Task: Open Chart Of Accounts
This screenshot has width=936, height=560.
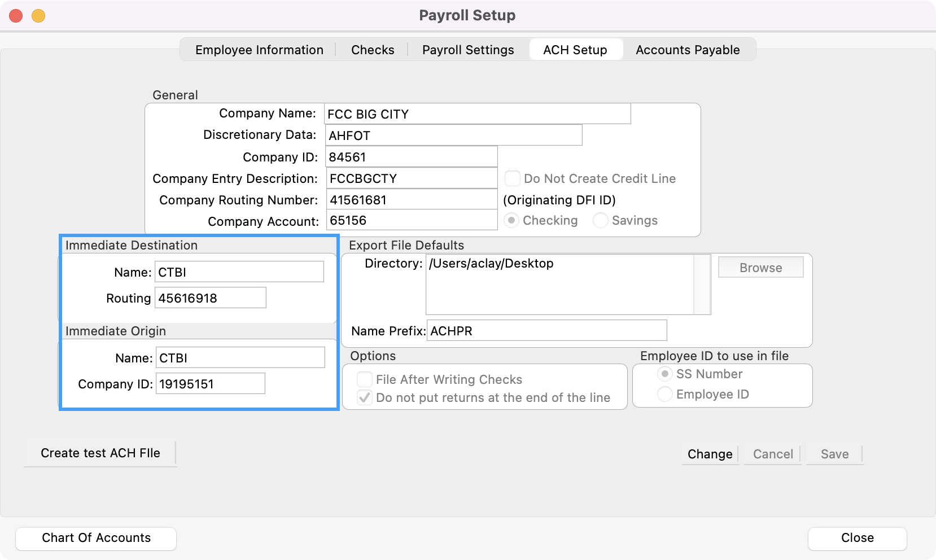Action: coord(96,538)
